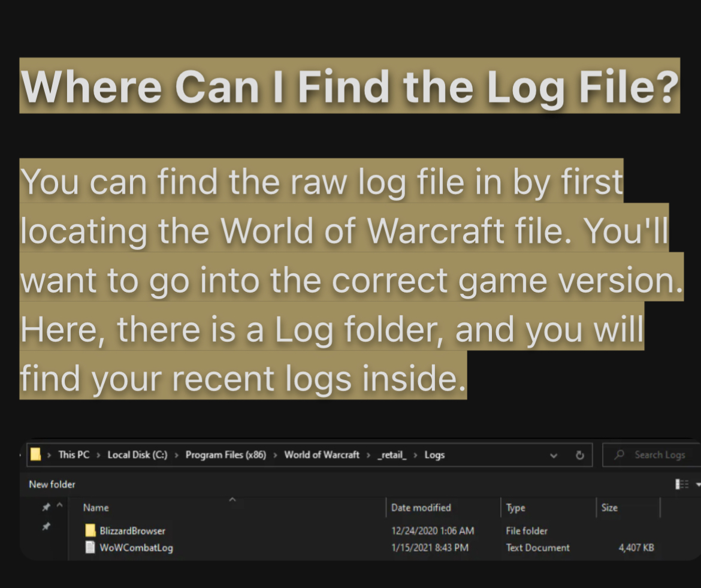Sort by Date modified column header
The image size is (701, 588).
(x=421, y=508)
